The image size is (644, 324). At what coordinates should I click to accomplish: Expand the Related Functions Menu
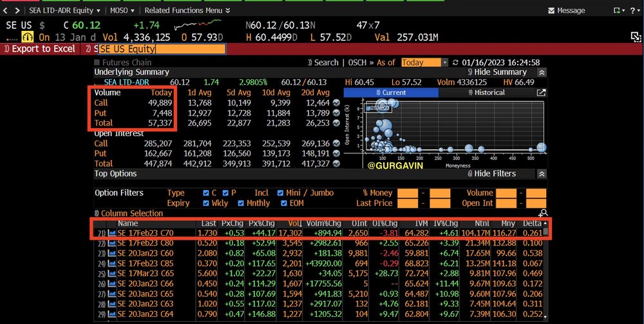click(187, 10)
